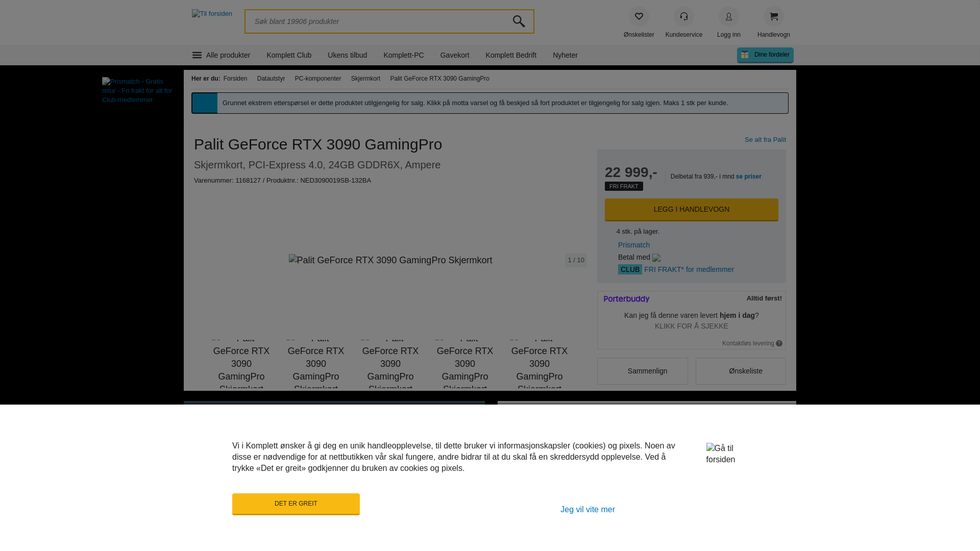The image size is (980, 551).
Task: Click the Porterbuddy logo
Action: (x=626, y=299)
